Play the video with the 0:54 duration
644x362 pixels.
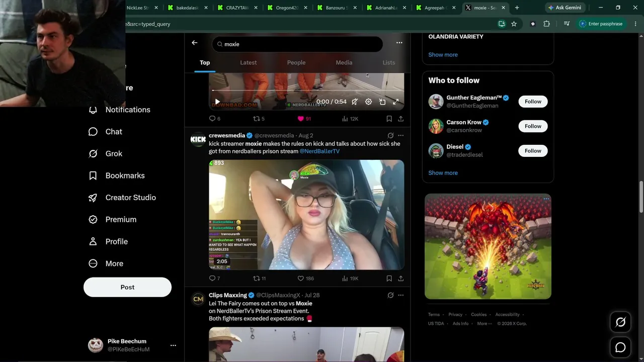[x=217, y=102]
